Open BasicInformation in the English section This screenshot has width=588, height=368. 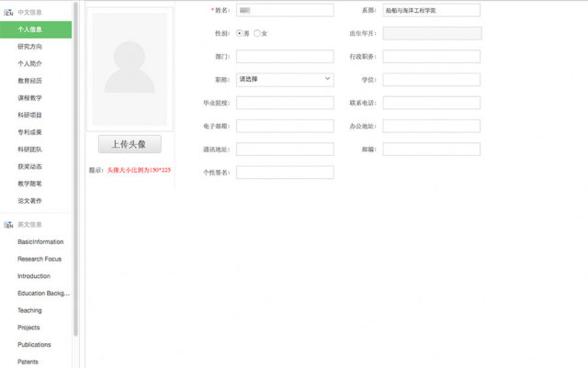(40, 241)
